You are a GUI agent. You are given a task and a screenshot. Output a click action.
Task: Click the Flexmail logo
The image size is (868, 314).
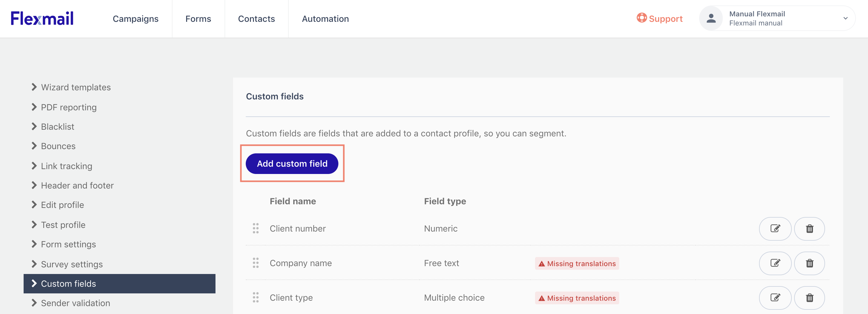42,18
